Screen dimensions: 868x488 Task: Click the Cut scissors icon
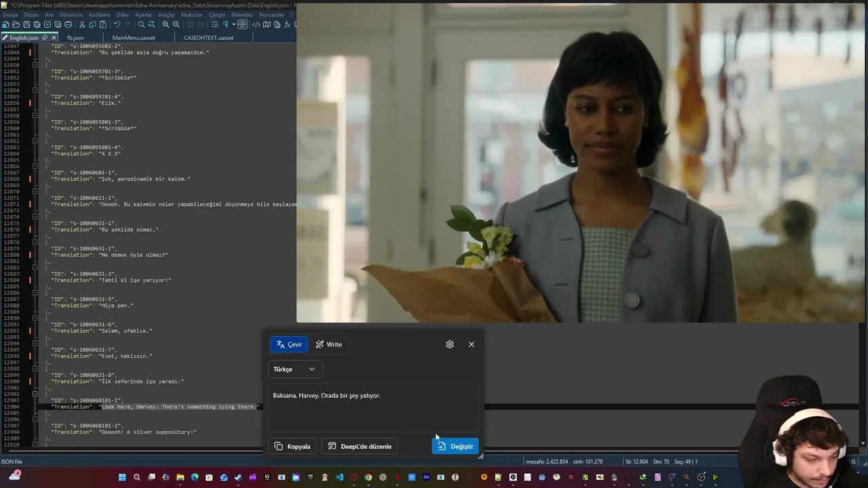[x=82, y=24]
